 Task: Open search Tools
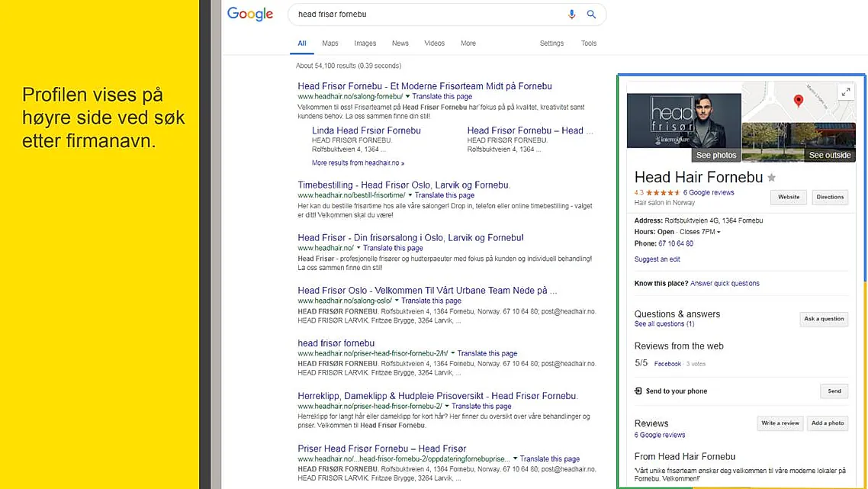click(x=589, y=43)
